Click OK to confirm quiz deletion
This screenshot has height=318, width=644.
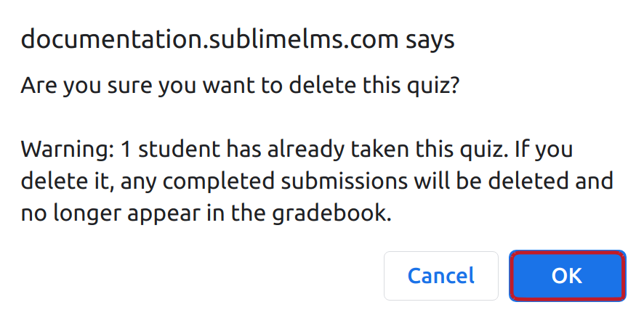tap(567, 276)
